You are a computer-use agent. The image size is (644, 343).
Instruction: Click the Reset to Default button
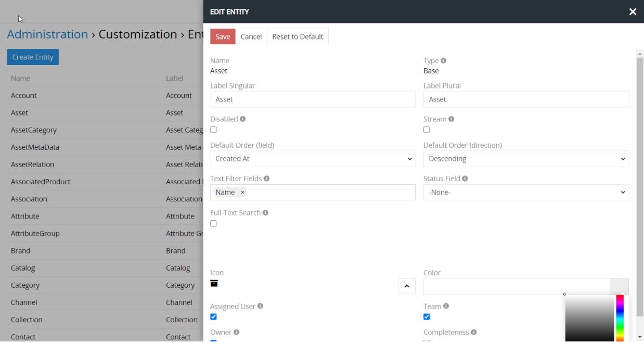coord(298,36)
